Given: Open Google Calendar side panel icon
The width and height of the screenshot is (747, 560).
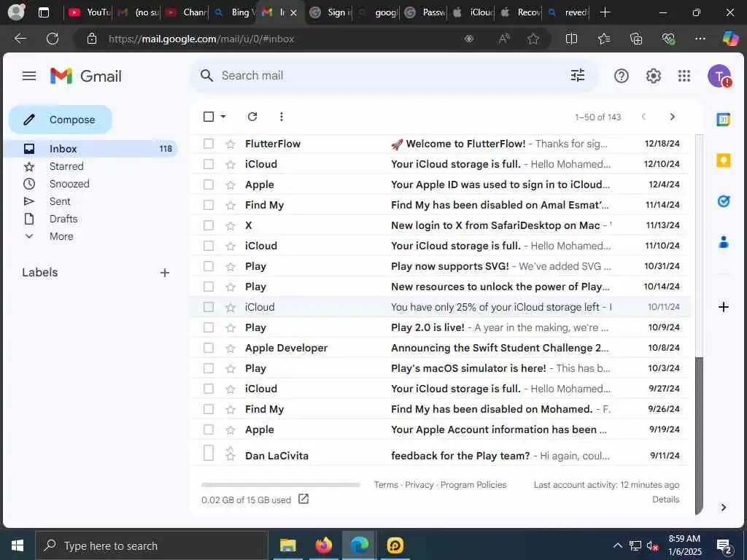Looking at the screenshot, I should (x=723, y=120).
